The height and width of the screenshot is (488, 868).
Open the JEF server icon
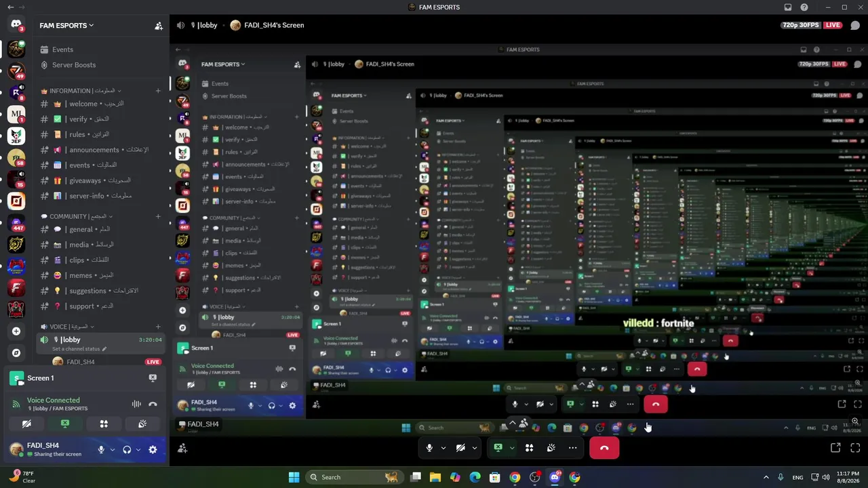16,136
